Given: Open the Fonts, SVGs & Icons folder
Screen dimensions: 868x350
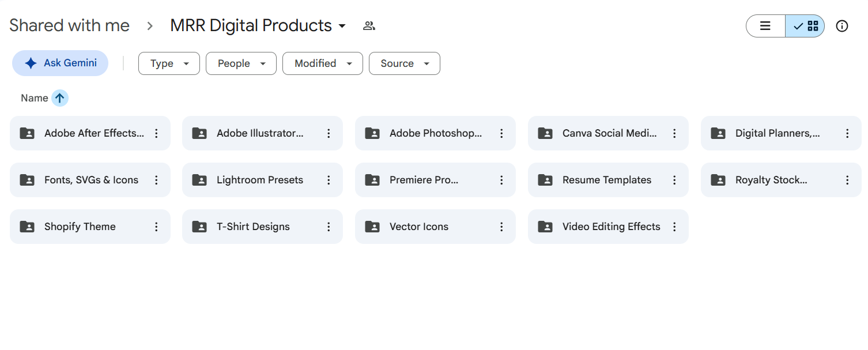Looking at the screenshot, I should point(90,180).
